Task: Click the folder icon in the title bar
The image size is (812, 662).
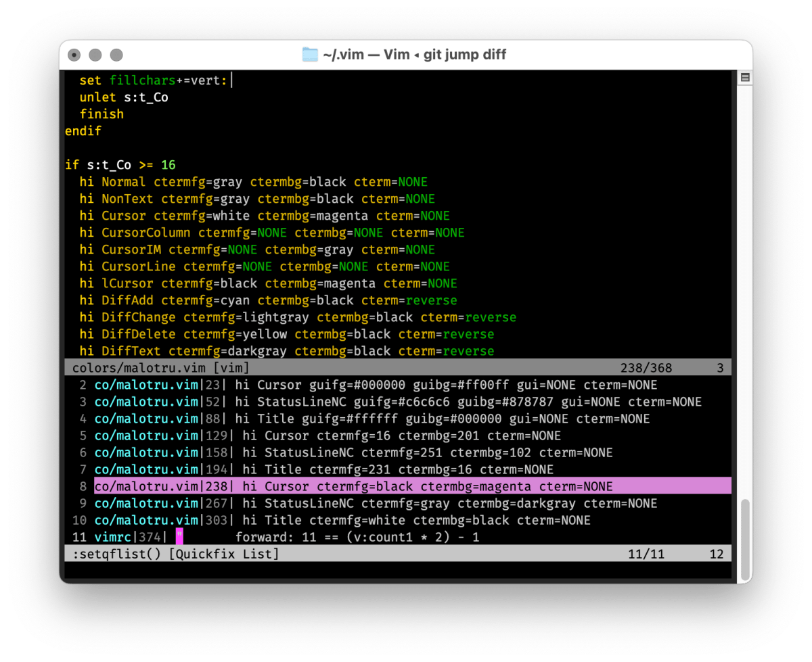Action: point(310,55)
